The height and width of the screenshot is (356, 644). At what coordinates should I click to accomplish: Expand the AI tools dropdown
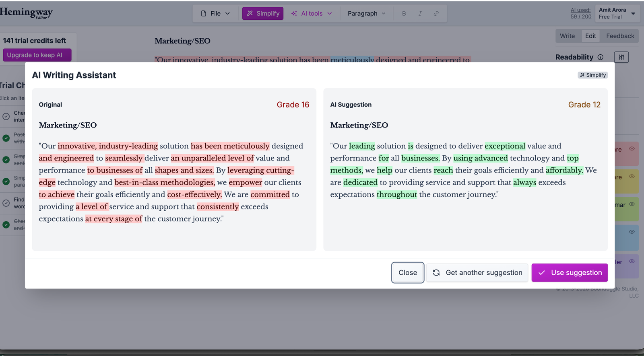[312, 13]
